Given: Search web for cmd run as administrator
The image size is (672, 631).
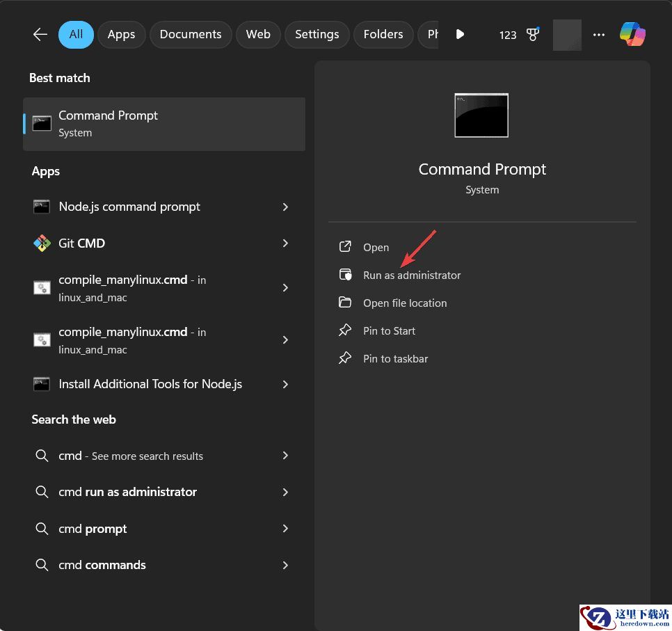Looking at the screenshot, I should pyautogui.click(x=127, y=492).
